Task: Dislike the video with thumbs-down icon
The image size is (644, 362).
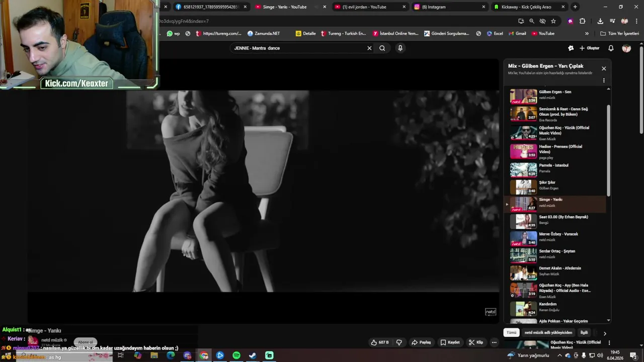Action: coord(399,342)
